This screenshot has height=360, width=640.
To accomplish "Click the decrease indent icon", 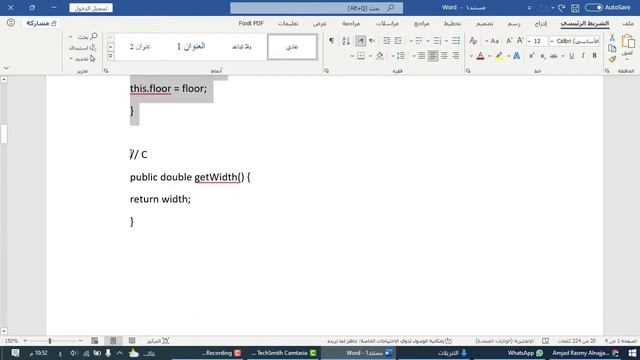I will [x=398, y=41].
